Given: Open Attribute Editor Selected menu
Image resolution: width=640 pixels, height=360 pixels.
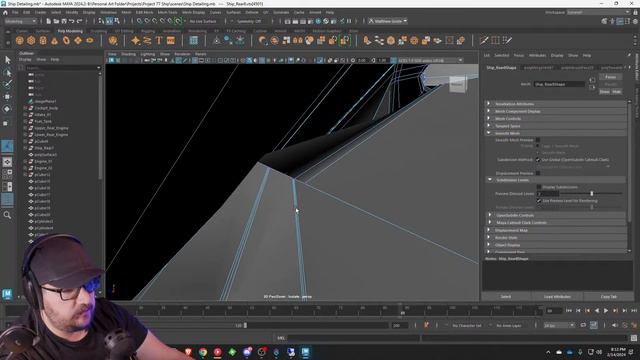Looking at the screenshot, I should coord(502,55).
